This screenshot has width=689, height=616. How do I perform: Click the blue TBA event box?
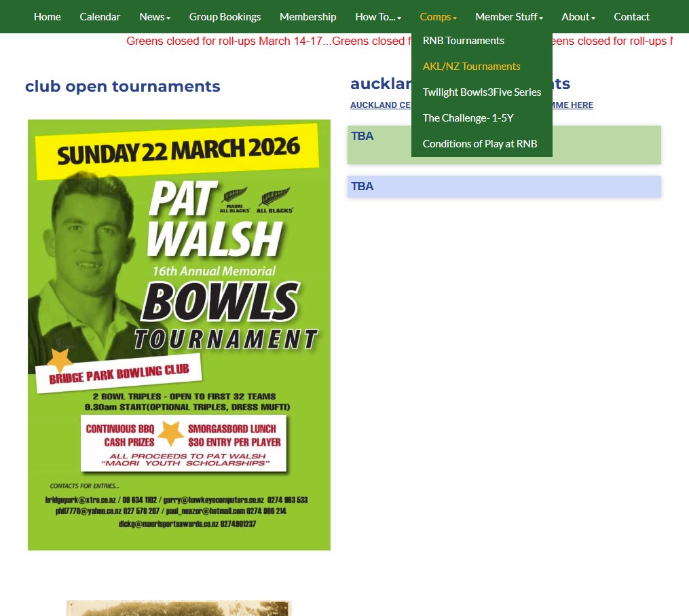(504, 186)
